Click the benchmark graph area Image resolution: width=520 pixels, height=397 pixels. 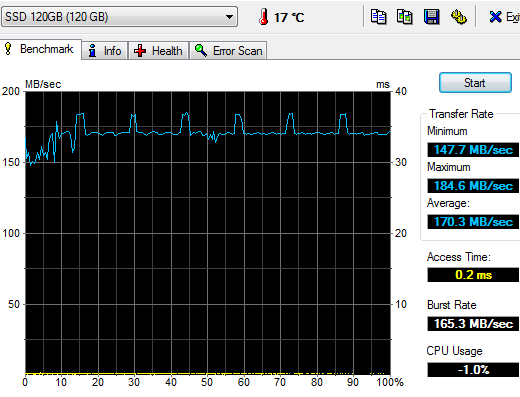click(208, 233)
